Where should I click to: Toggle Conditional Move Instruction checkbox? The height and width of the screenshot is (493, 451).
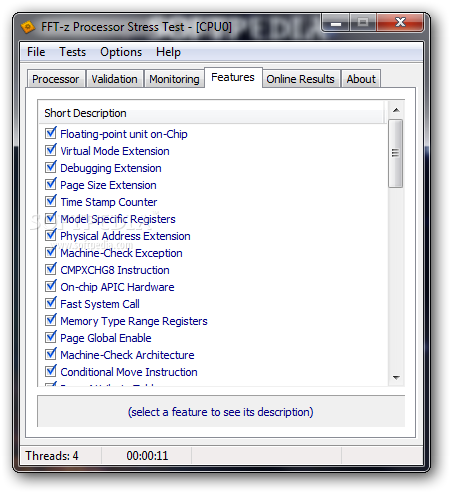(51, 371)
